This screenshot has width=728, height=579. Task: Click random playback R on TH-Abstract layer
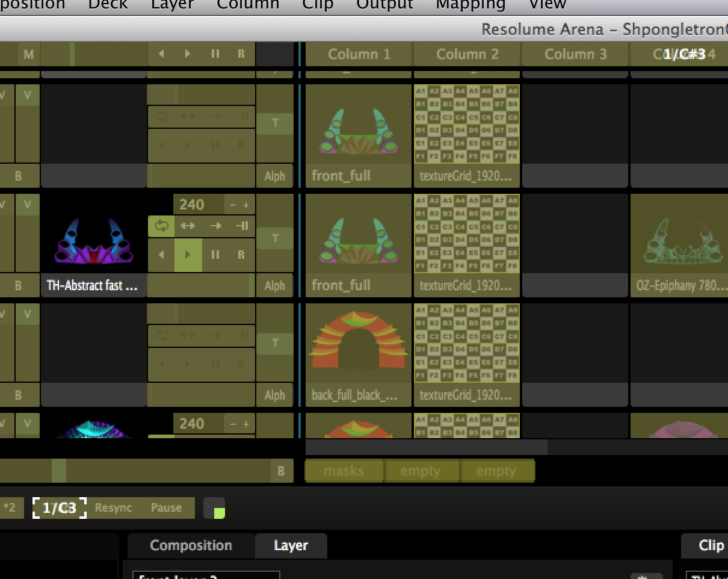(x=241, y=255)
